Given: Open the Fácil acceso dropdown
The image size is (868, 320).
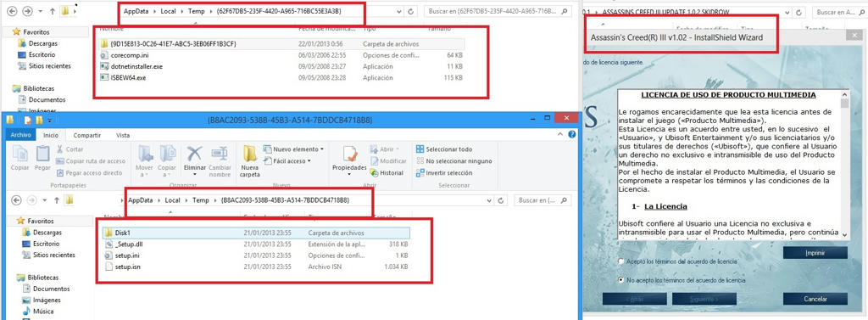Looking at the screenshot, I should pos(287,160).
